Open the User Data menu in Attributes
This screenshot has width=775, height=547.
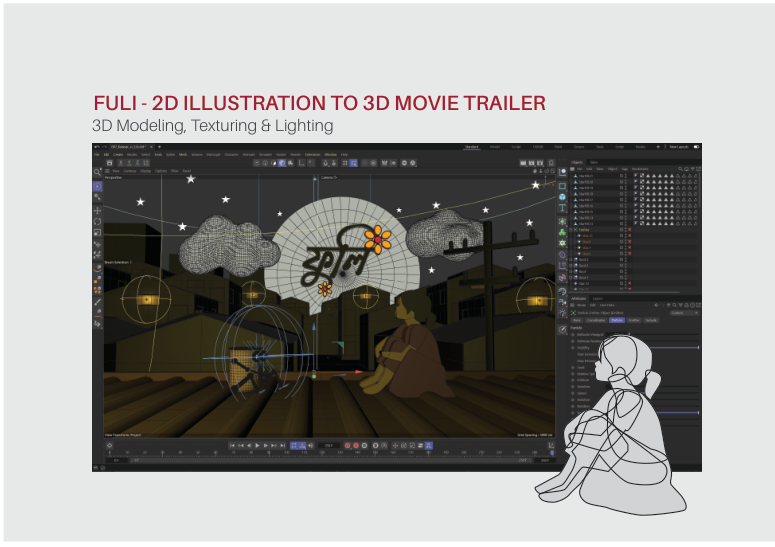click(x=607, y=305)
